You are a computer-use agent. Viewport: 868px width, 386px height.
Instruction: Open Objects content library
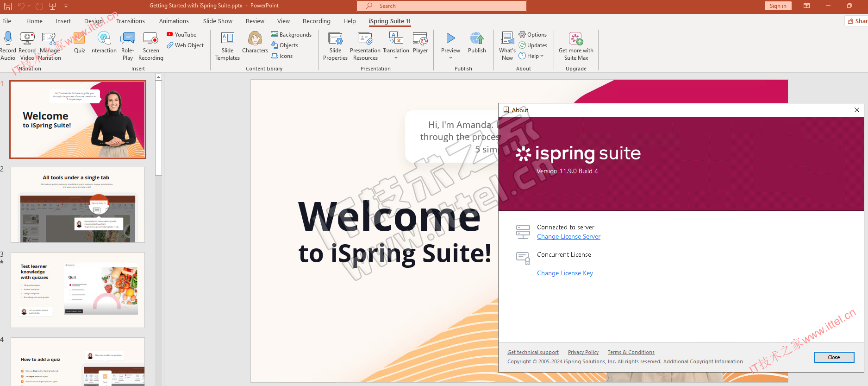coord(285,45)
